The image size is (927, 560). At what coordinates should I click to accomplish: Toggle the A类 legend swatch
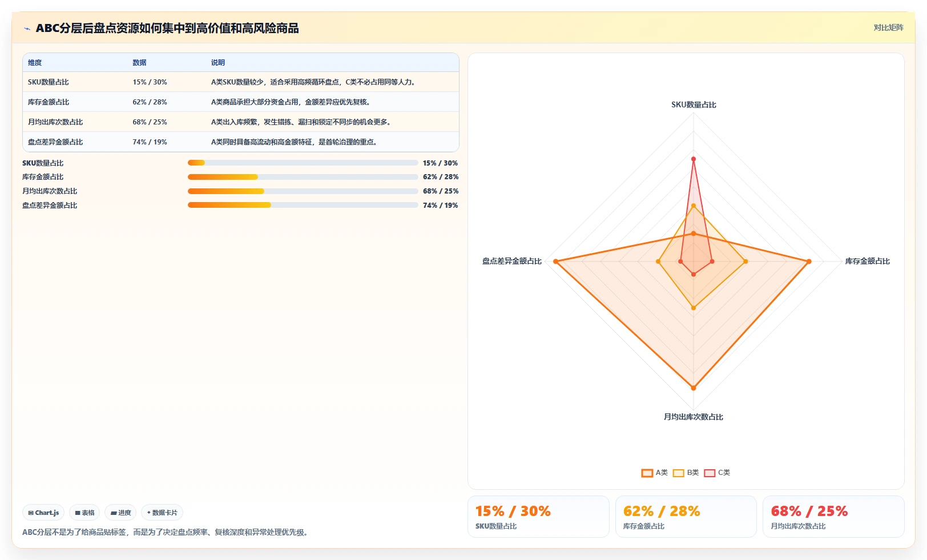(647, 473)
